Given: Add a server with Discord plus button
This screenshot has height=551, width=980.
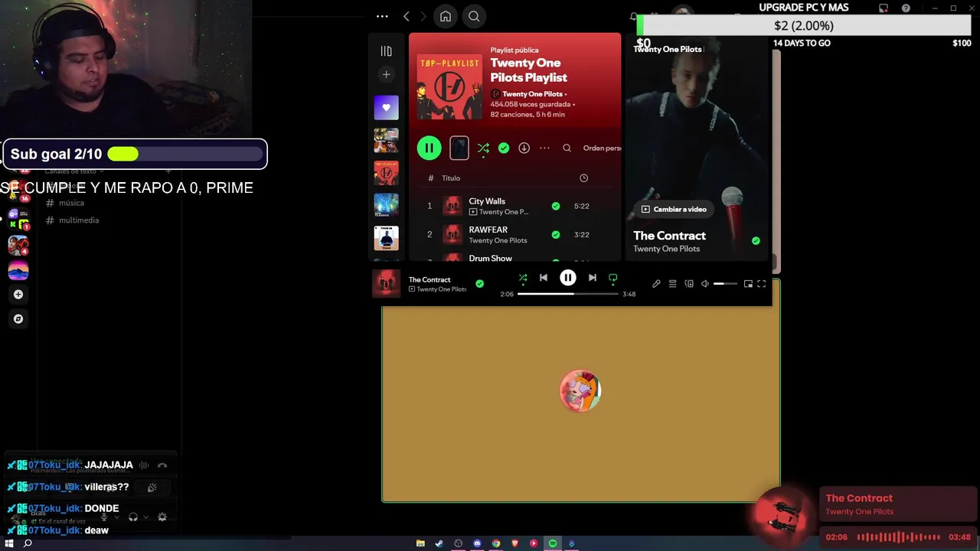Looking at the screenshot, I should [18, 295].
